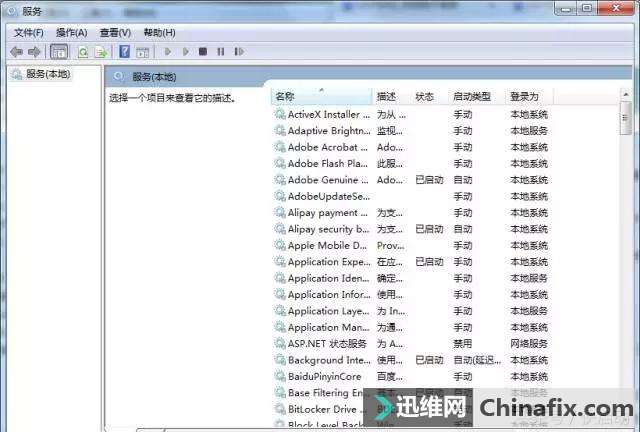640x432 pixels.
Task: Click the 'BaiduPinyinCore' service name
Action: click(x=324, y=376)
